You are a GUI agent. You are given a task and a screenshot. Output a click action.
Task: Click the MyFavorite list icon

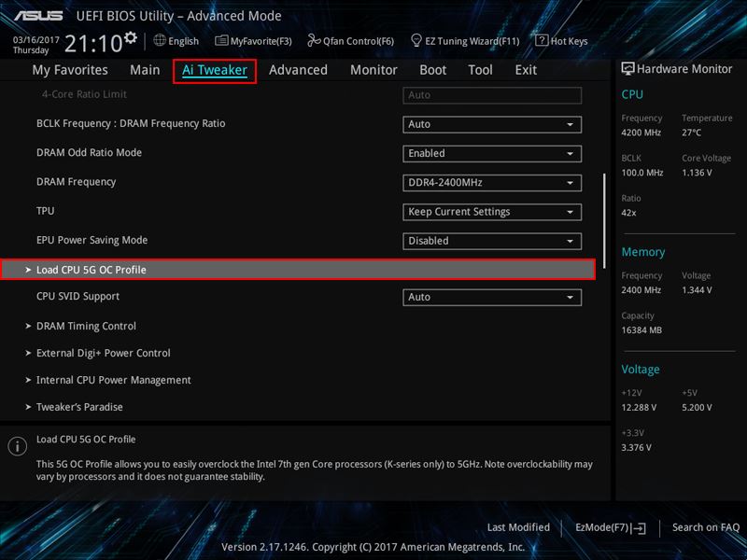tap(221, 40)
